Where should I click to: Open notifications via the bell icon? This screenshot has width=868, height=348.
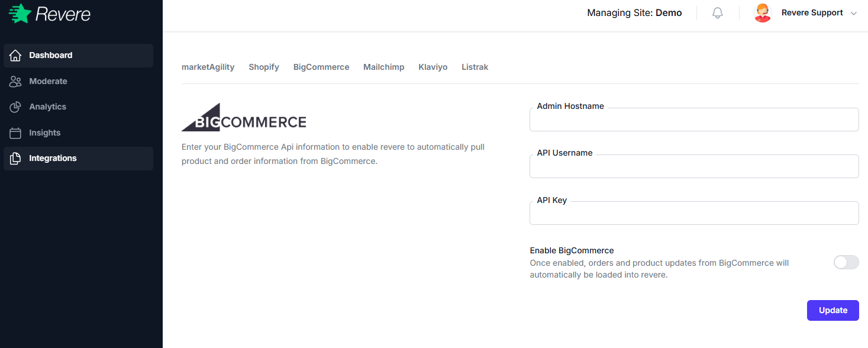pos(717,12)
